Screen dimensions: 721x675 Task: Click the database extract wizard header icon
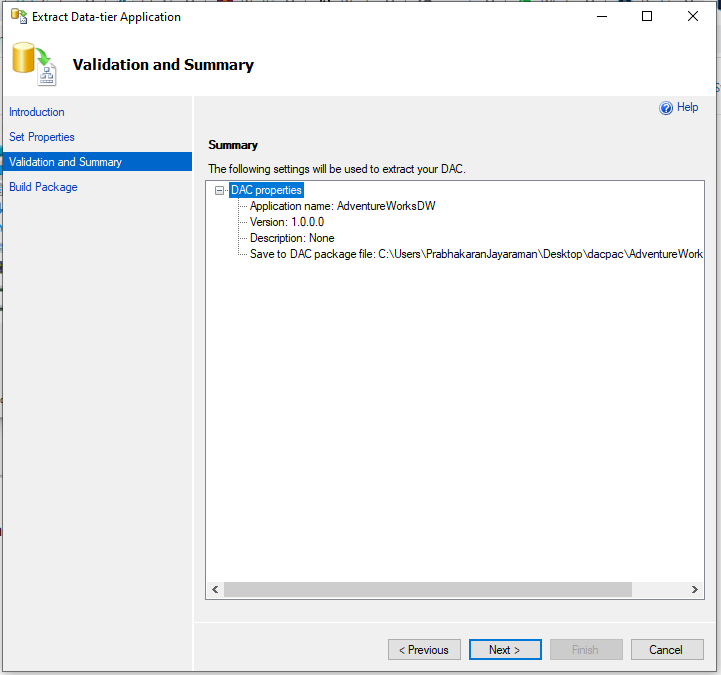pos(34,64)
